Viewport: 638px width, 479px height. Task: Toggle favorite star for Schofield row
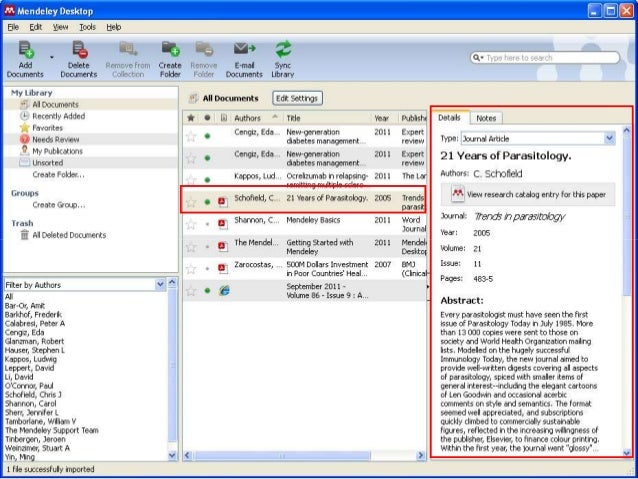pyautogui.click(x=191, y=202)
